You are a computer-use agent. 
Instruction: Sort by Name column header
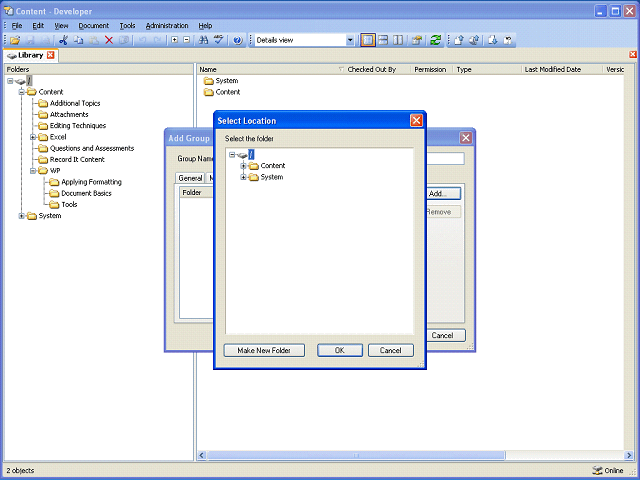[x=271, y=69]
